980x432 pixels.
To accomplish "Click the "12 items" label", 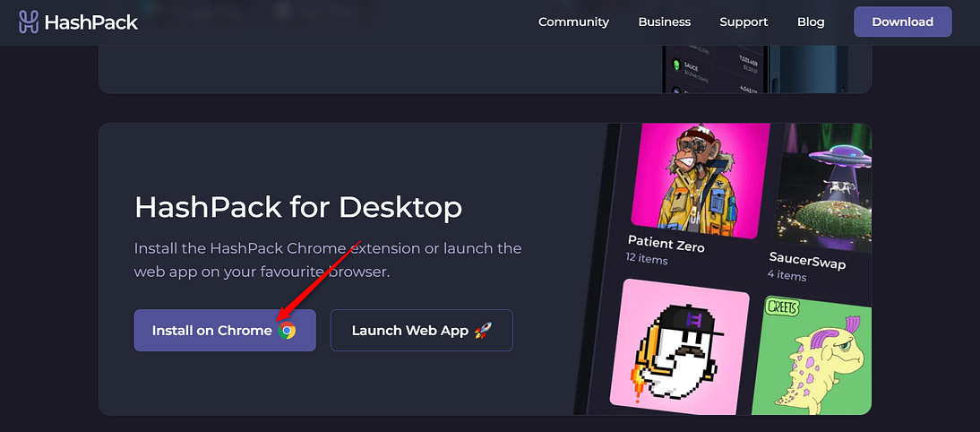I will (x=646, y=259).
